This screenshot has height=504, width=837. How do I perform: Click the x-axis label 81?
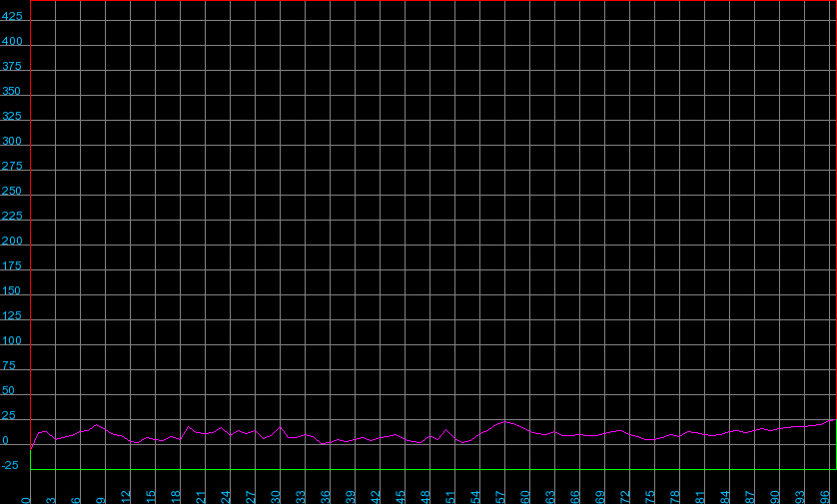(x=701, y=497)
